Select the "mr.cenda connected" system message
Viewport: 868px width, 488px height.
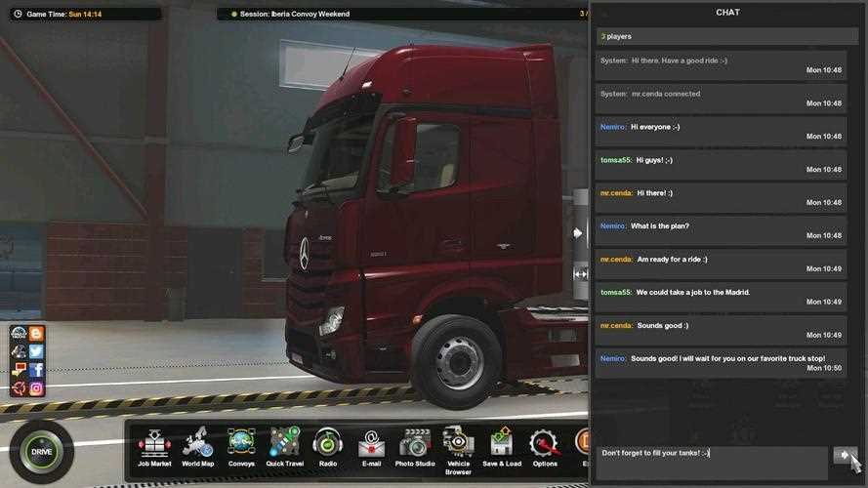pyautogui.click(x=721, y=99)
